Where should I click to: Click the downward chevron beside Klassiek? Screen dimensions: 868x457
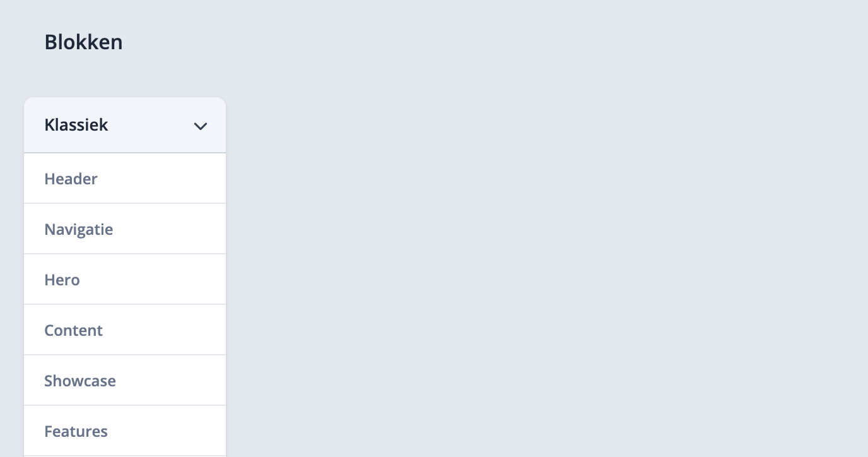tap(201, 126)
